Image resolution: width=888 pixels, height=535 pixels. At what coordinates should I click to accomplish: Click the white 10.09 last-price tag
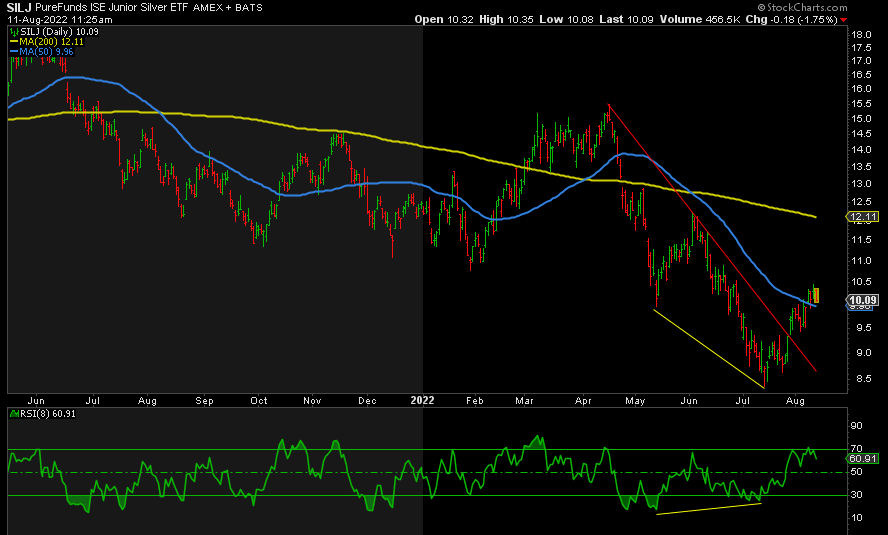862,300
